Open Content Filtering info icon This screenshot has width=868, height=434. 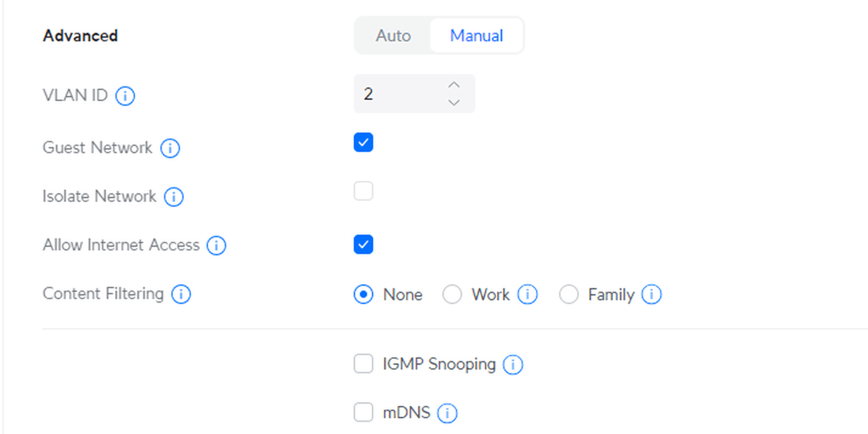pos(181,294)
